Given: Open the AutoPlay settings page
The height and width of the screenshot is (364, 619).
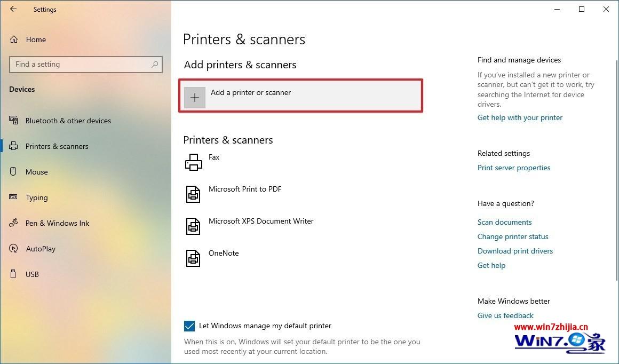Looking at the screenshot, I should [41, 249].
